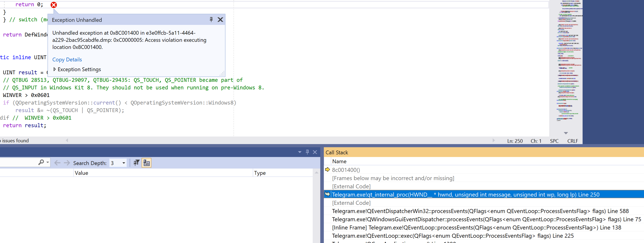
Task: Click the Value column header
Action: coord(82,173)
